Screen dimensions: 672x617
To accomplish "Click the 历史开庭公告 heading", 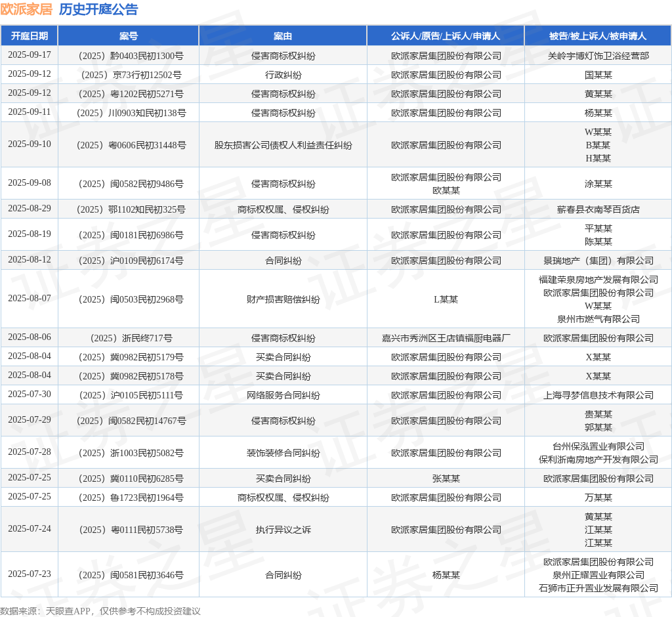I will click(x=98, y=9).
